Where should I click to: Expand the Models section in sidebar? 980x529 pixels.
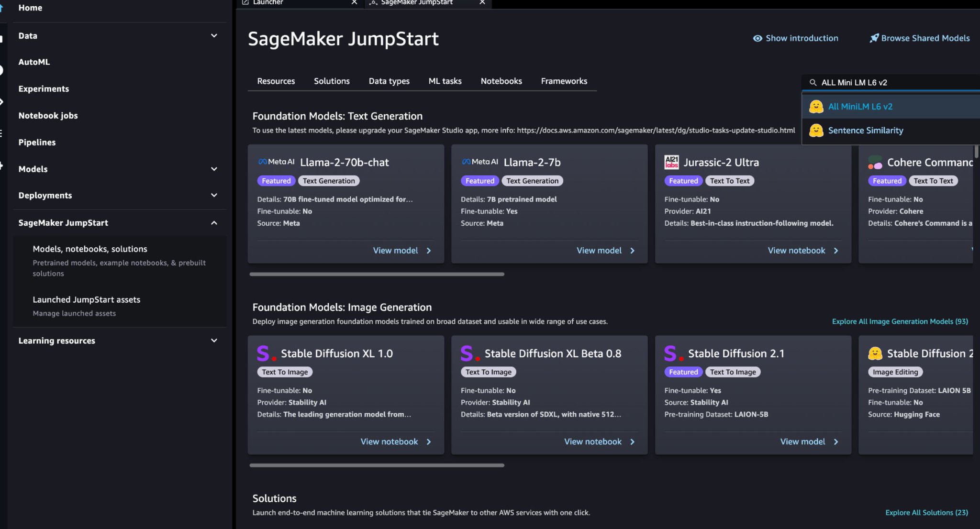pyautogui.click(x=214, y=169)
